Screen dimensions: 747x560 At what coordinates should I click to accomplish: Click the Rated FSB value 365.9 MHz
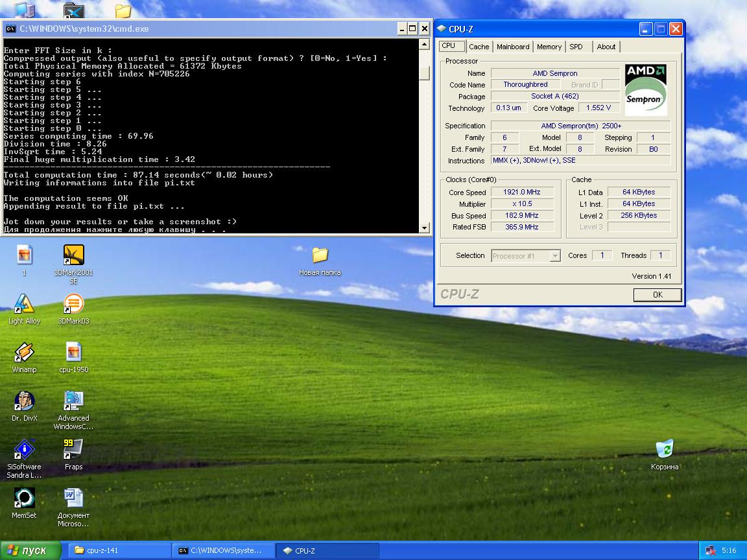pyautogui.click(x=522, y=227)
